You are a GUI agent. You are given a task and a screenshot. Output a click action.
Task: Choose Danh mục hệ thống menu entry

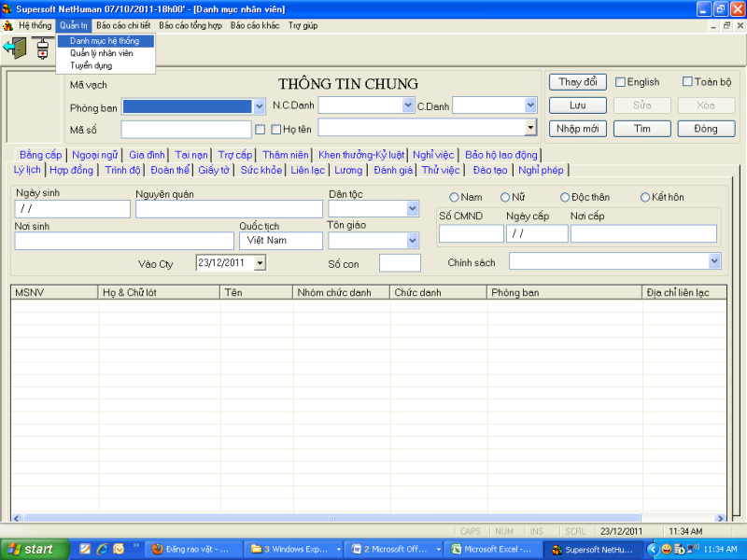click(106, 41)
